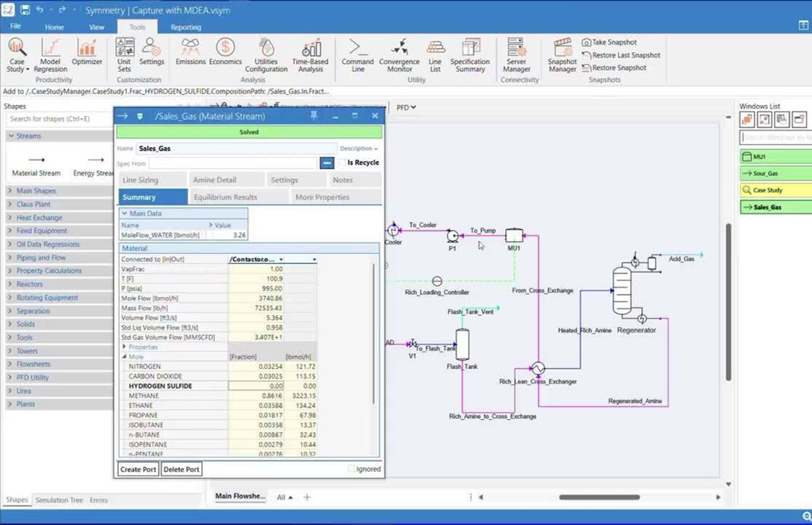This screenshot has width=812, height=525.
Task: Expand the Properties row
Action: (x=124, y=347)
